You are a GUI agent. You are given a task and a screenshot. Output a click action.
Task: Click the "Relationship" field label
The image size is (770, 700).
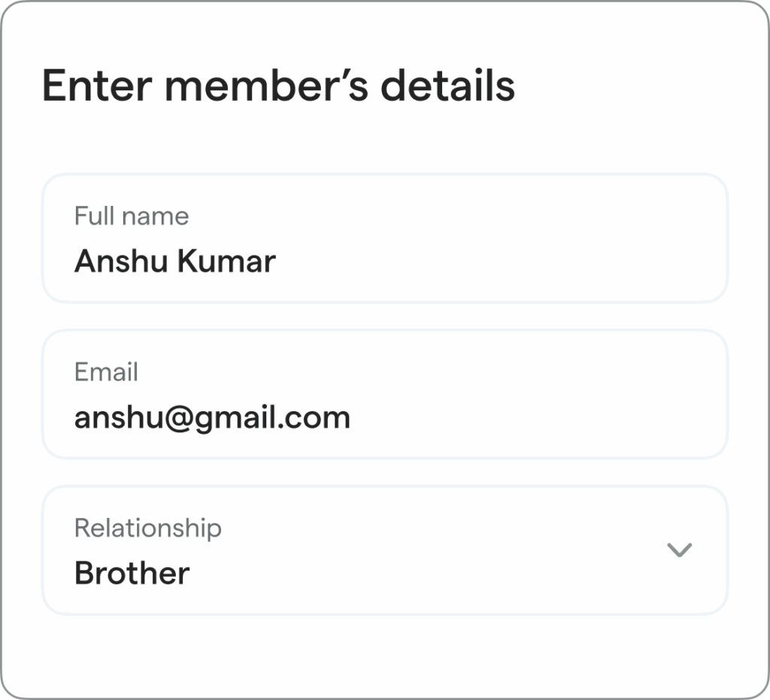point(147,528)
